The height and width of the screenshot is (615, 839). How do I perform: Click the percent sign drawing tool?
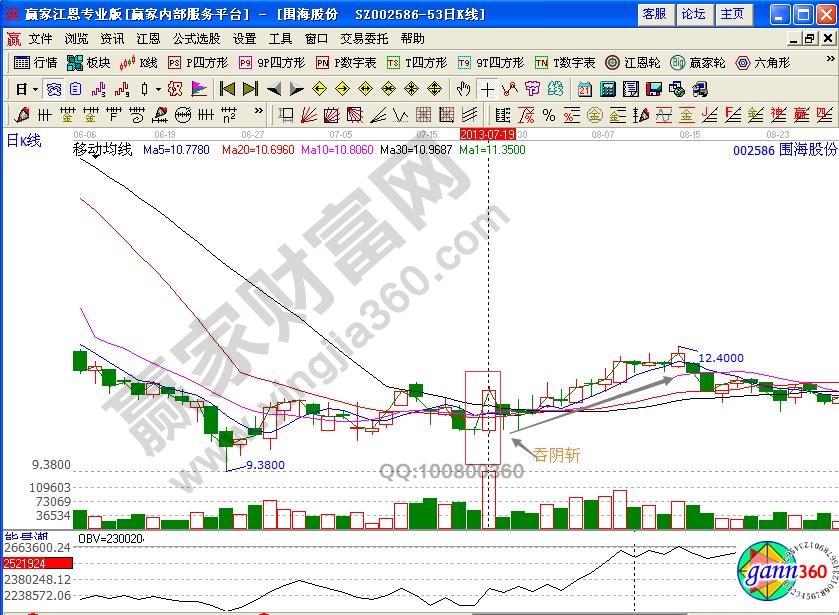(547, 114)
